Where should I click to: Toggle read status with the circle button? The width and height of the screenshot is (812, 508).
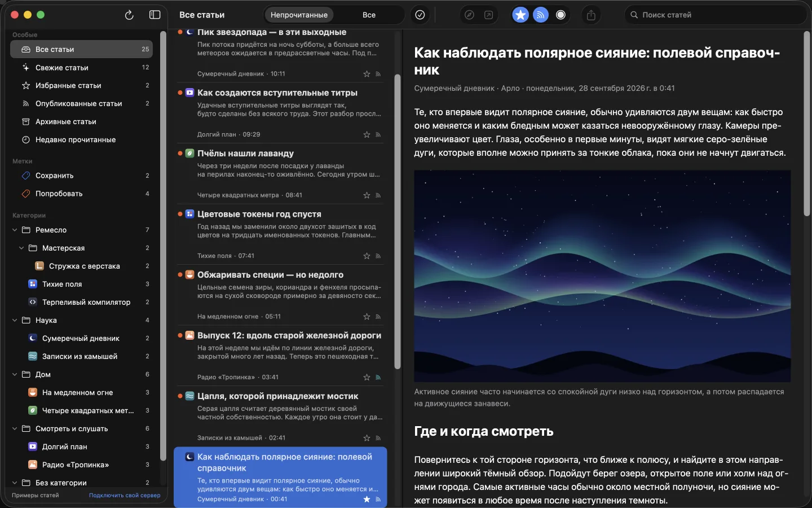pos(561,15)
